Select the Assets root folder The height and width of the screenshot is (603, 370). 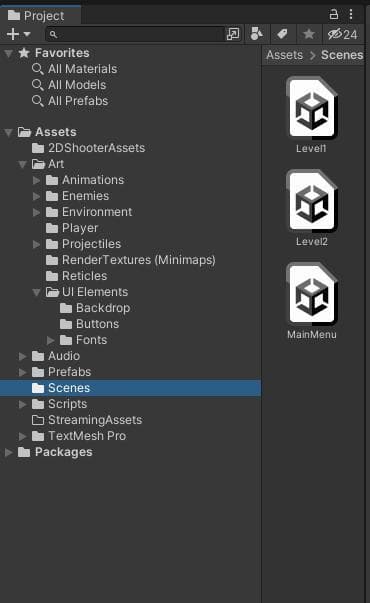pos(56,132)
